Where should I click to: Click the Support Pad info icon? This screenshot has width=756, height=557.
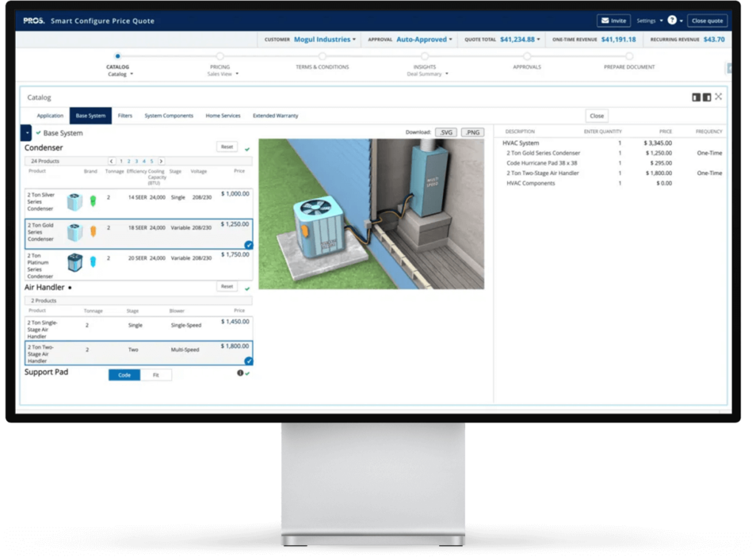point(240,374)
